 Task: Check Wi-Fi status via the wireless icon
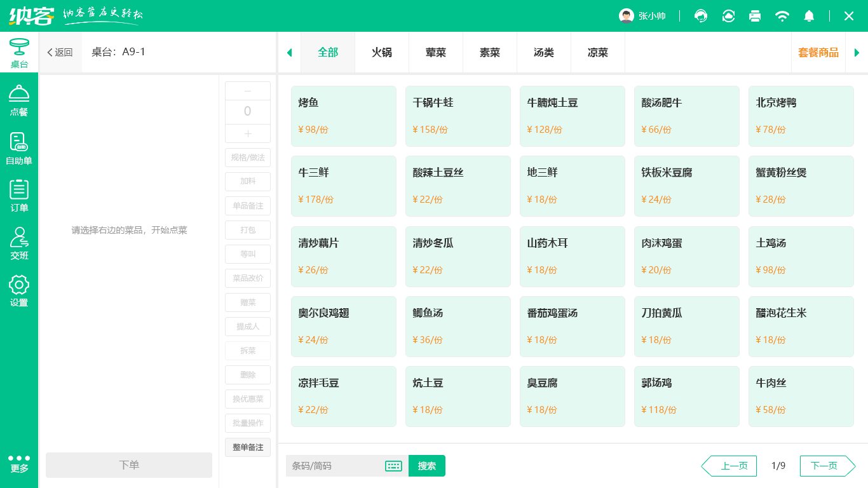(x=782, y=15)
